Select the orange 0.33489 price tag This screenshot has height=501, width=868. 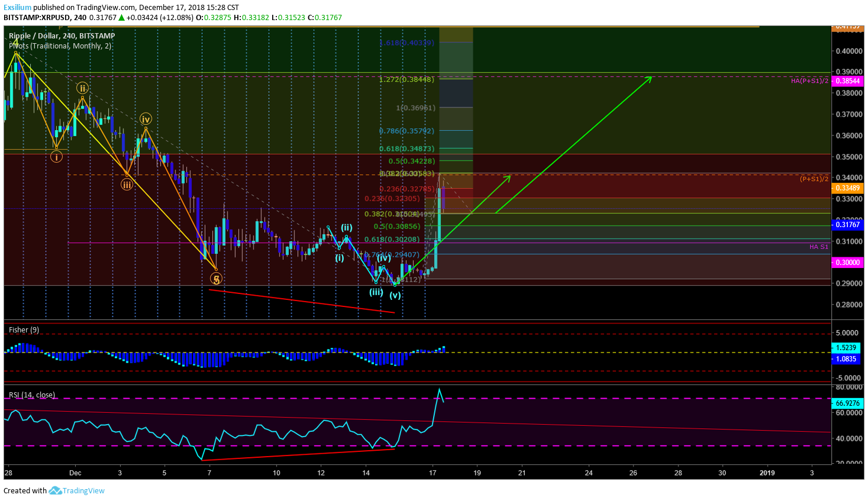pos(847,188)
